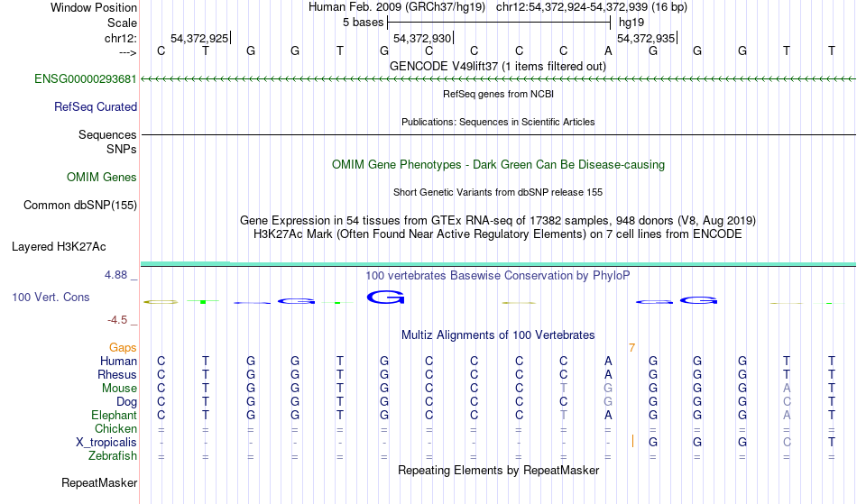
Task: Select the RepeatMasker track label
Action: [x=99, y=483]
